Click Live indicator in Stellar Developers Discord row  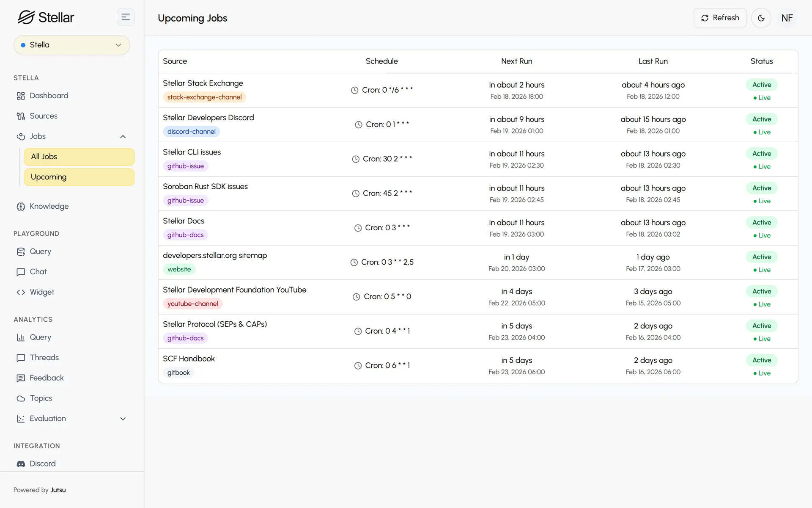(x=762, y=132)
